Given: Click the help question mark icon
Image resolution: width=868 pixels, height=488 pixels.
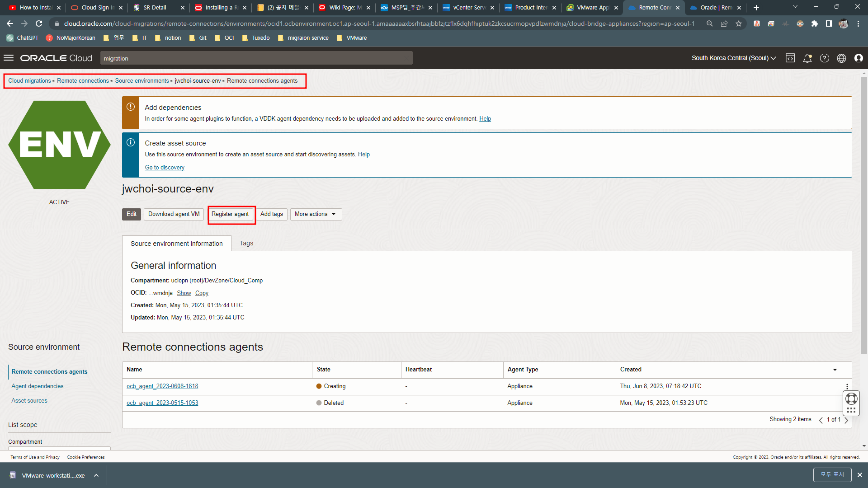Looking at the screenshot, I should [824, 58].
